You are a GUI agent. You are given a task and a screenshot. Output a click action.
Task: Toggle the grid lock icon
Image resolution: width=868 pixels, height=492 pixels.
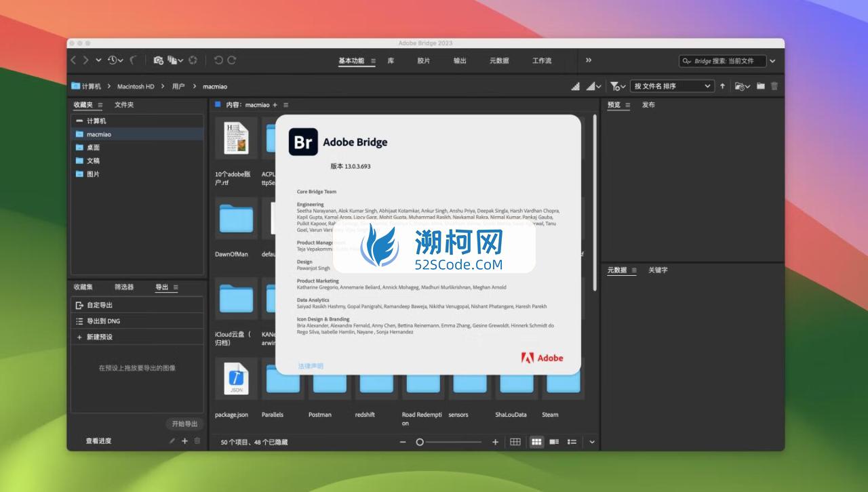pyautogui.click(x=515, y=442)
